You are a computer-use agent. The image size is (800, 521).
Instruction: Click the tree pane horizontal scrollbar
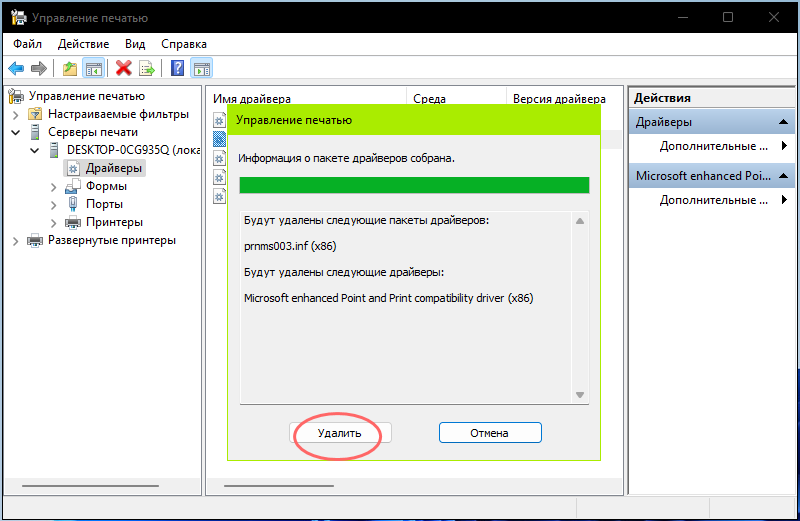click(x=90, y=486)
